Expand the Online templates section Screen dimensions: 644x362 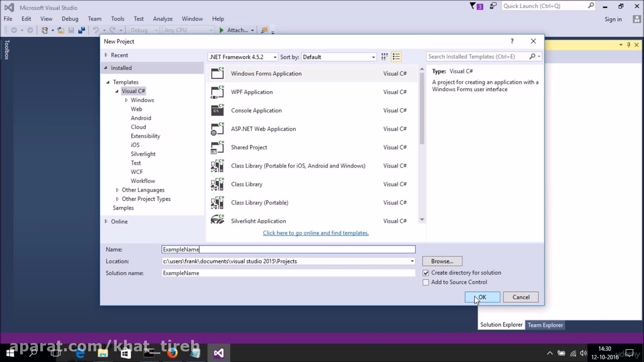coord(106,221)
